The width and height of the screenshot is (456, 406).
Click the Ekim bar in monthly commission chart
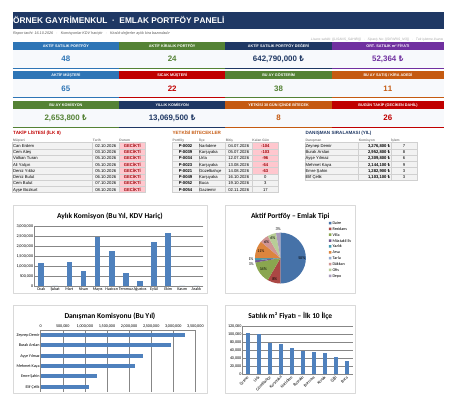(x=168, y=260)
